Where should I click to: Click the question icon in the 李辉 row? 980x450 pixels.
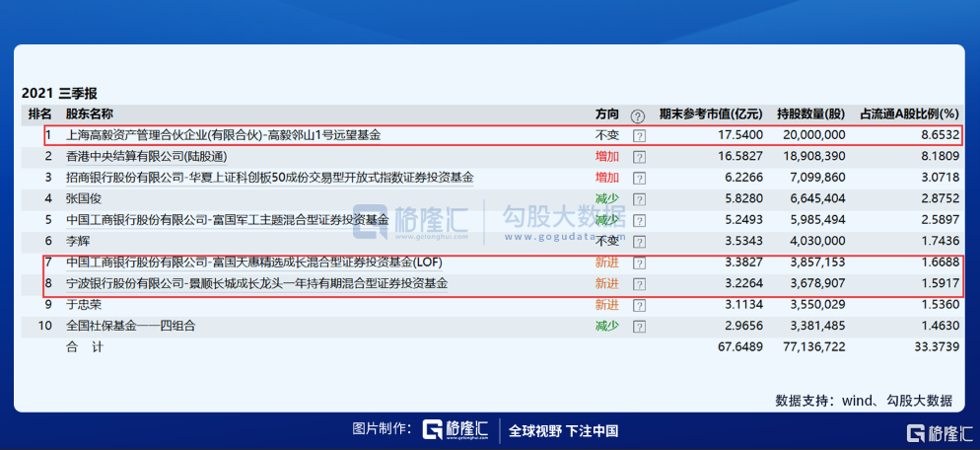coord(639,242)
